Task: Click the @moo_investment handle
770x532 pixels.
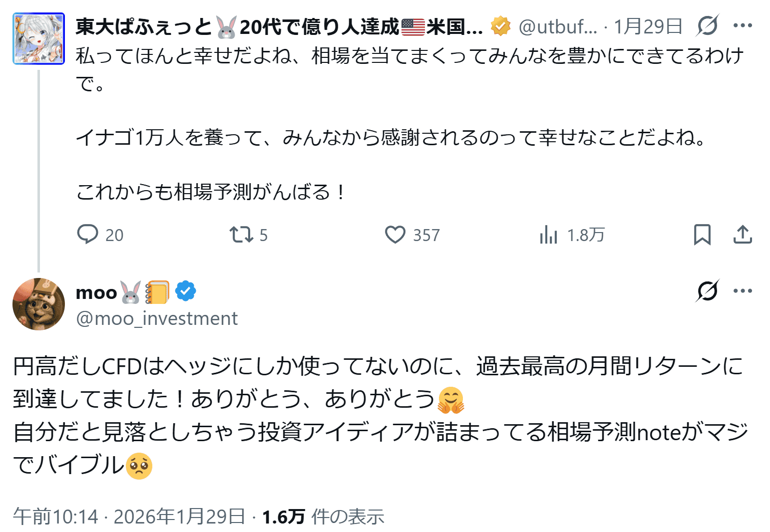Action: tap(157, 318)
